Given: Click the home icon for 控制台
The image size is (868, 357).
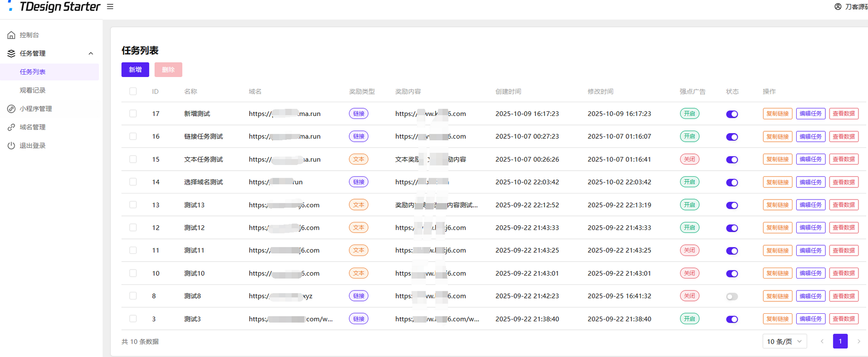Looking at the screenshot, I should point(11,35).
